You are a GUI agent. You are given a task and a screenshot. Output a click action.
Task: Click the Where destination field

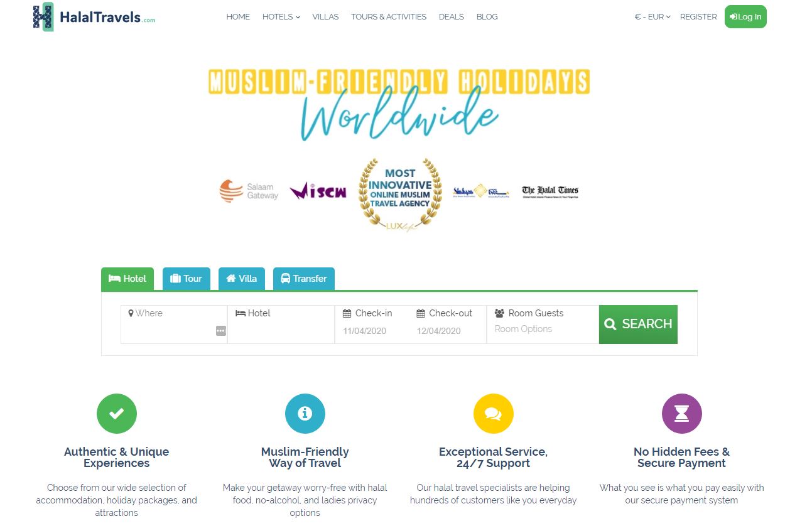174,325
